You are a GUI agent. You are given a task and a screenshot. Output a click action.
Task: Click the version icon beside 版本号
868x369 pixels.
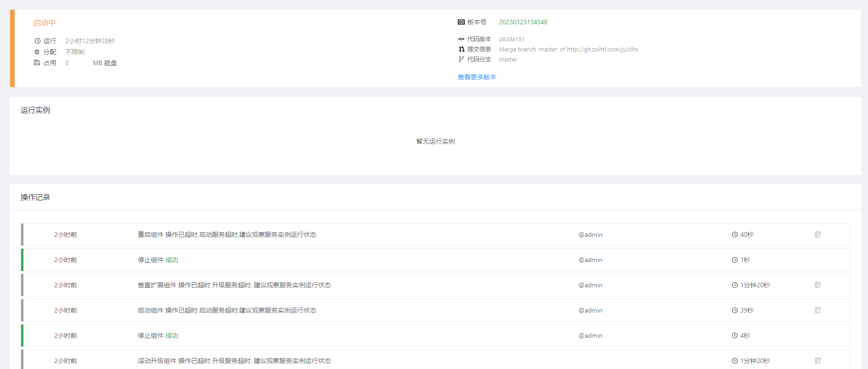point(461,22)
